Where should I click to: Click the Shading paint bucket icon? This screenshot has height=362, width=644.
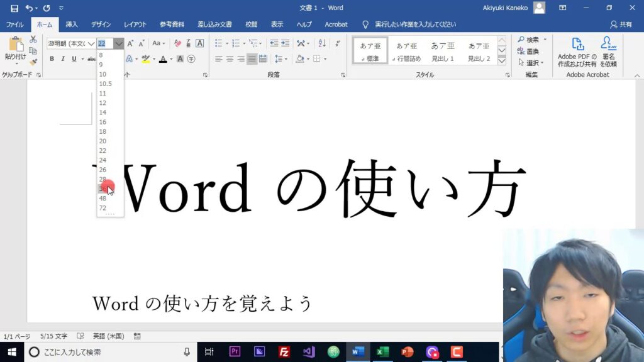point(300,59)
